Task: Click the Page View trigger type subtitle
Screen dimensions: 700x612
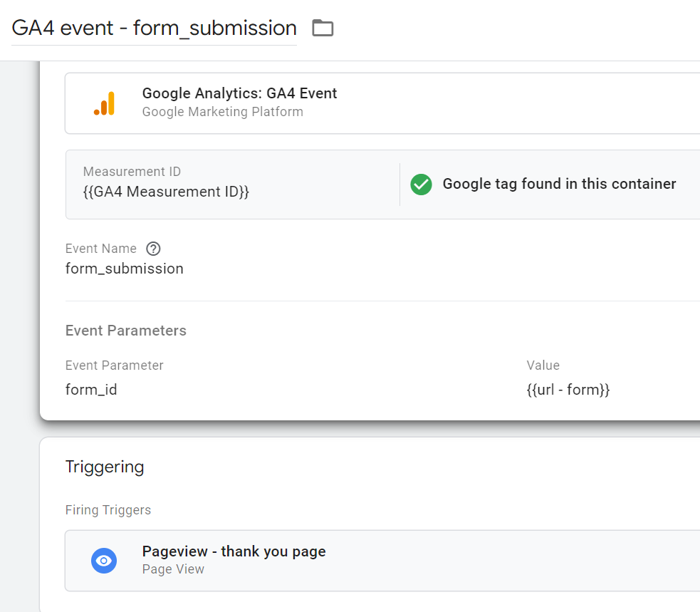Action: tap(173, 569)
